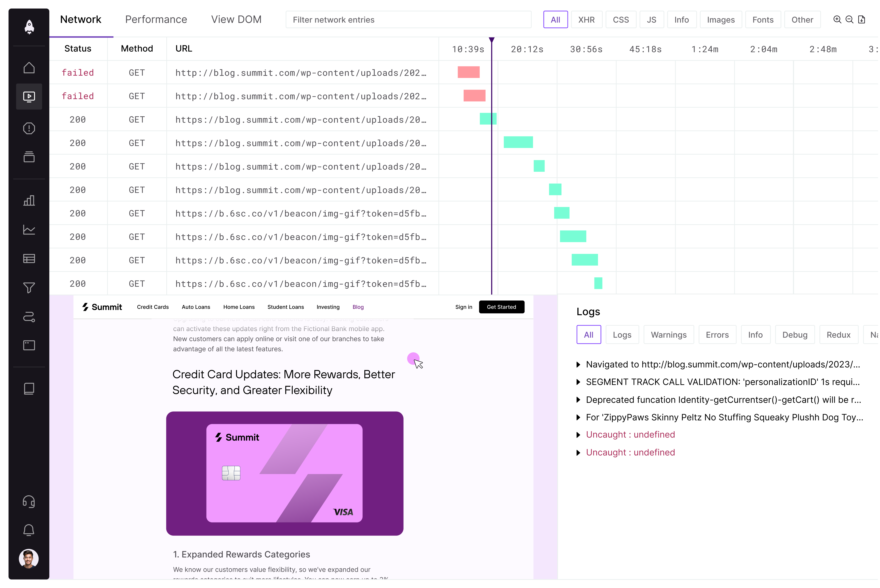
Task: Expand the Deprecated function log entry
Action: point(578,400)
